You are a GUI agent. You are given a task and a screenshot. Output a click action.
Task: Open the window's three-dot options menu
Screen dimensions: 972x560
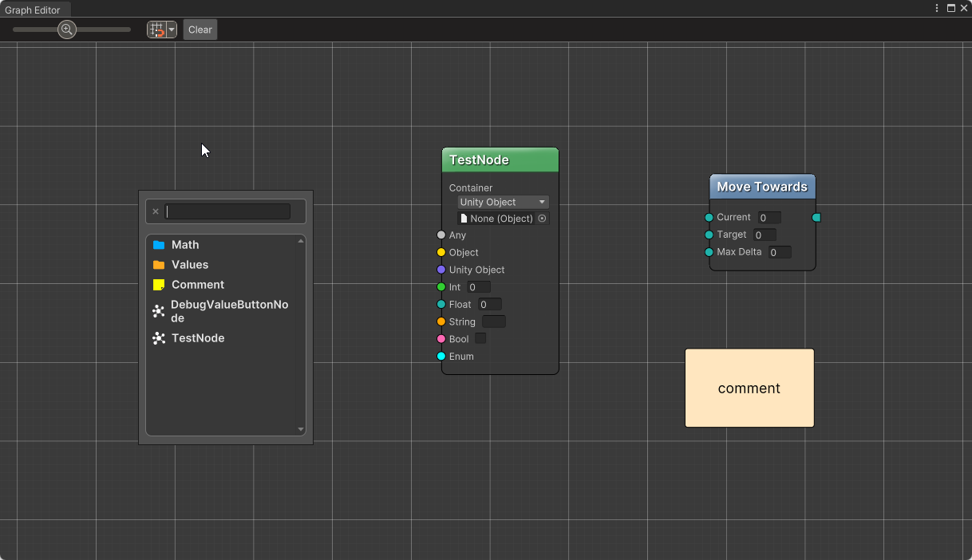(937, 8)
